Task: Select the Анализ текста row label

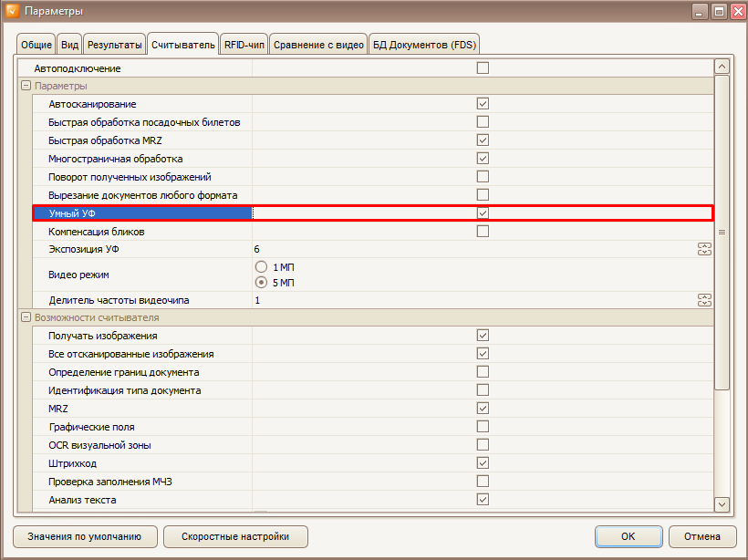Action: (x=82, y=500)
